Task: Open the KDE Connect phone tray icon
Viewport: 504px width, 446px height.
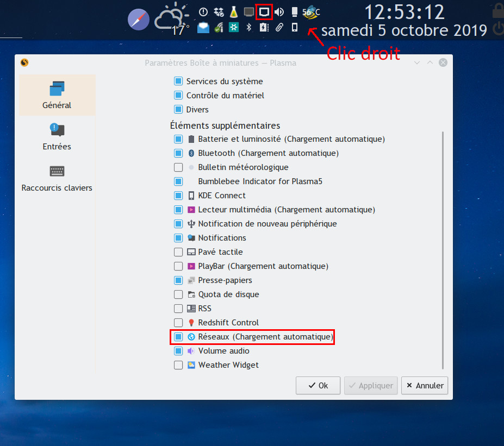Action: [294, 27]
